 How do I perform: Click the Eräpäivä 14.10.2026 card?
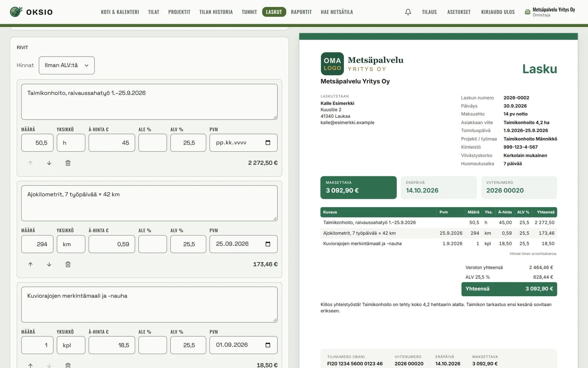click(438, 187)
